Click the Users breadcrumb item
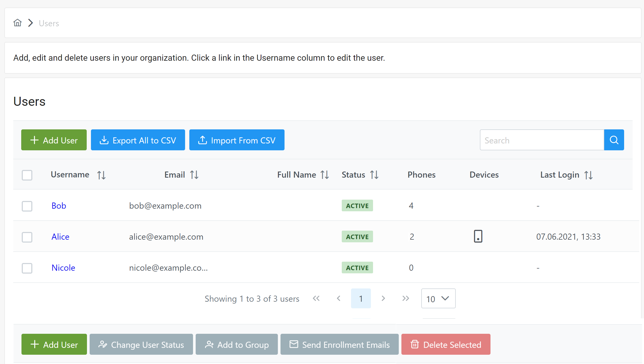Screen dimensions: 644x364 [x=49, y=23]
